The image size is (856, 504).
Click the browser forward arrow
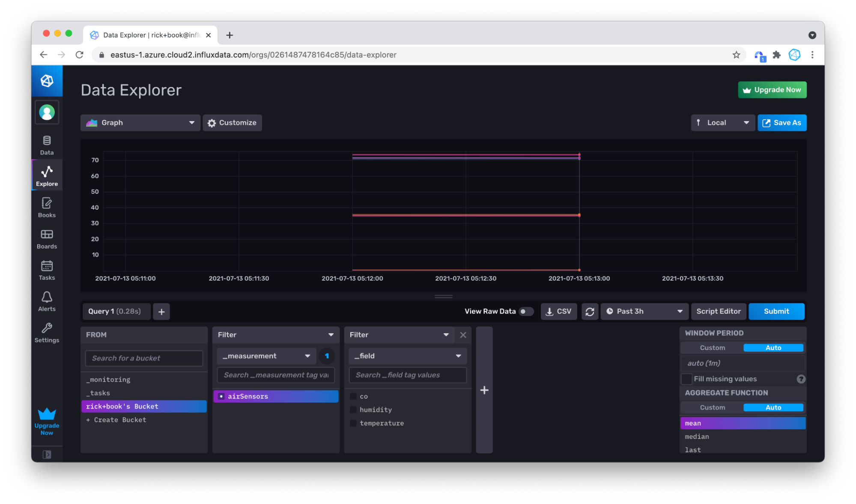[x=61, y=55]
